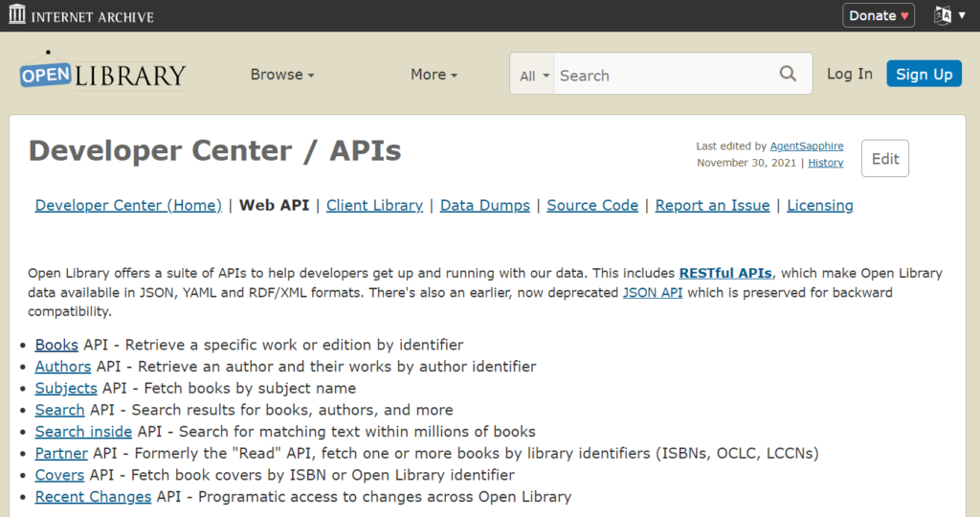Viewport: 980px width, 517px height.
Task: Click text 'Fetch books by subject name'
Action: tap(250, 388)
